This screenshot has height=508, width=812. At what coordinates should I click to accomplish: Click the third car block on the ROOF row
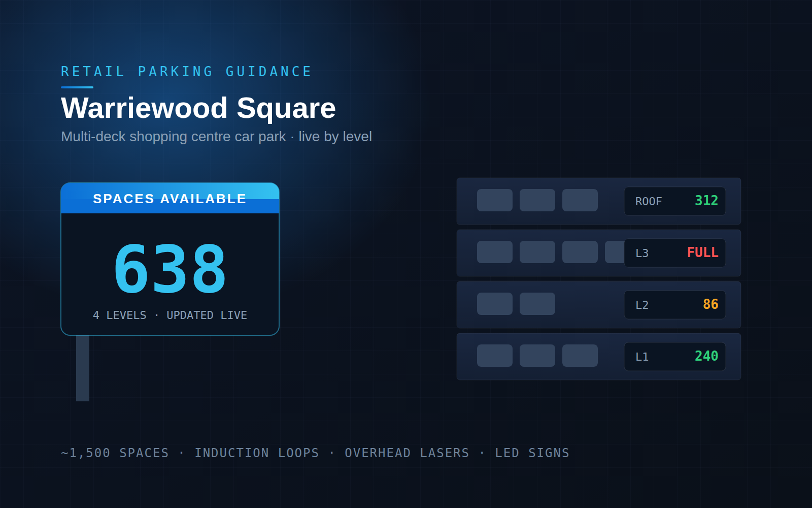tap(580, 200)
